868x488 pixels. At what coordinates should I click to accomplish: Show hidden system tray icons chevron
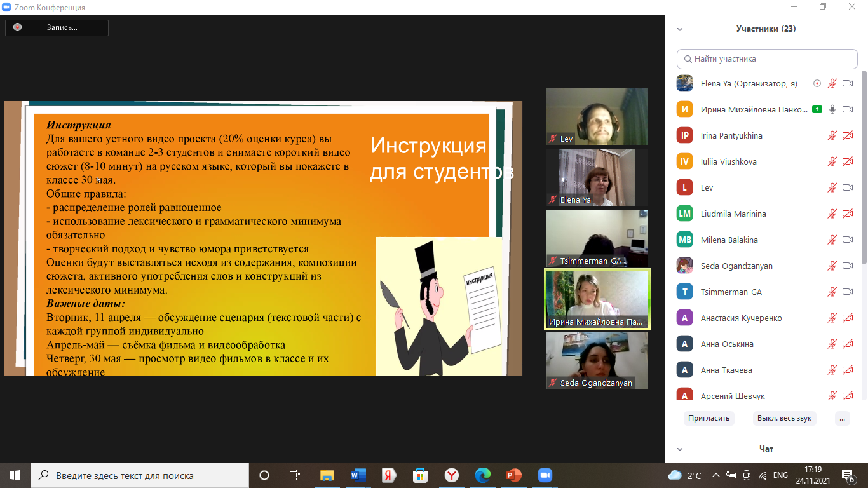[x=716, y=475]
